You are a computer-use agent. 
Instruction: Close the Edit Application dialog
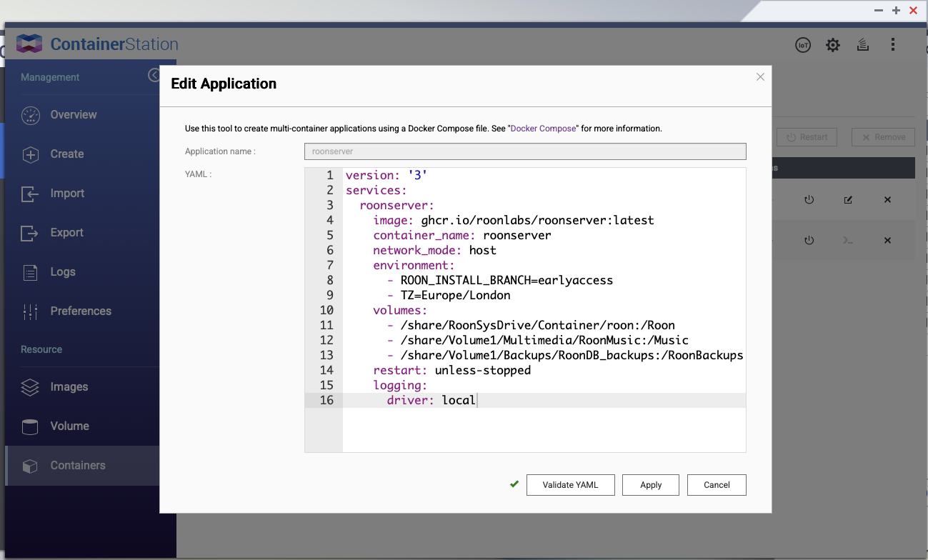[760, 77]
